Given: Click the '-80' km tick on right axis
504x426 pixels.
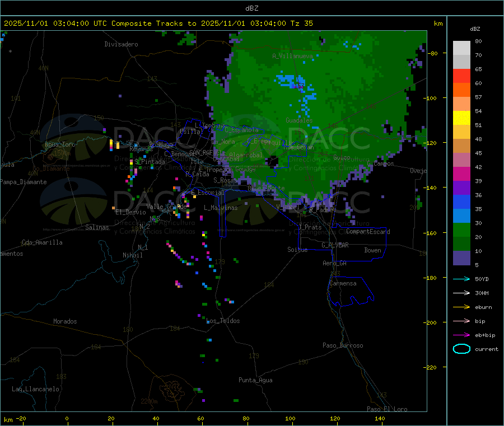Looking at the screenshot, I should pos(433,53).
